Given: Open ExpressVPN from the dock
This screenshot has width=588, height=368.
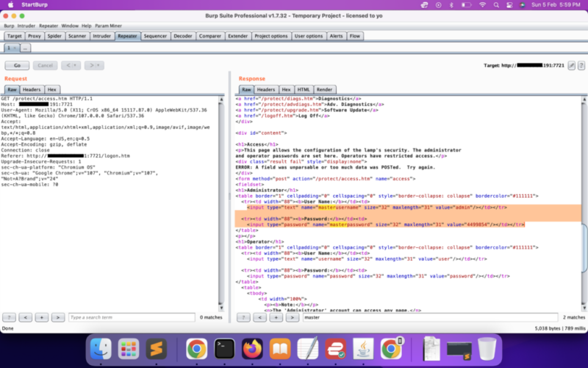Looking at the screenshot, I should (335, 349).
